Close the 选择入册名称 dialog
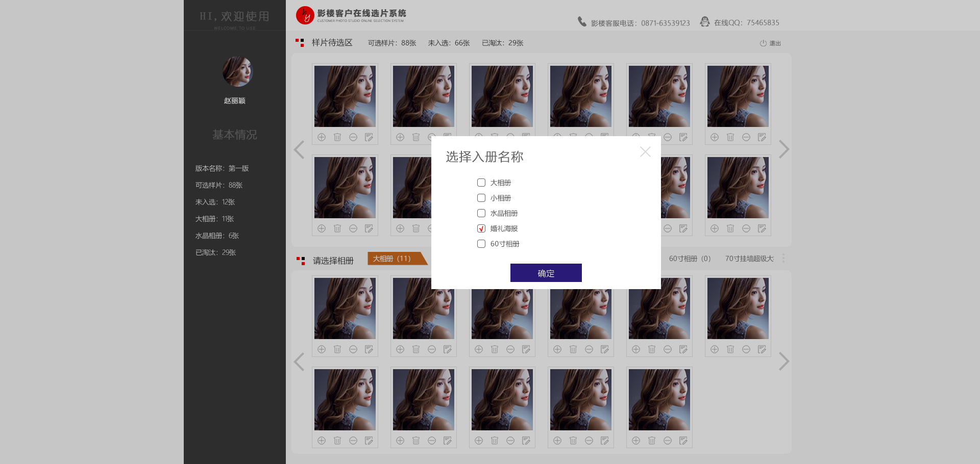The width and height of the screenshot is (980, 464). pyautogui.click(x=645, y=152)
